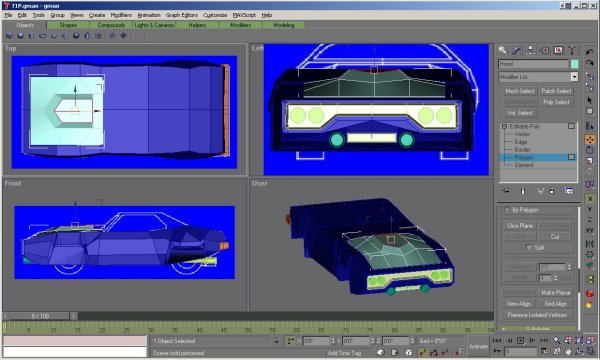Toggle the selection lock icon
This screenshot has height=360, width=600.
tap(277, 340)
